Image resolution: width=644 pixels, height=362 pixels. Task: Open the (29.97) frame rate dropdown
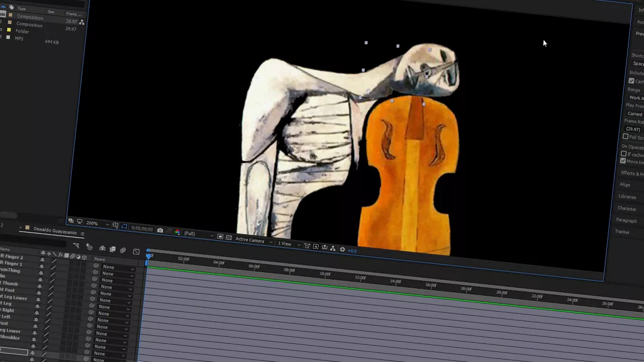pos(634,129)
